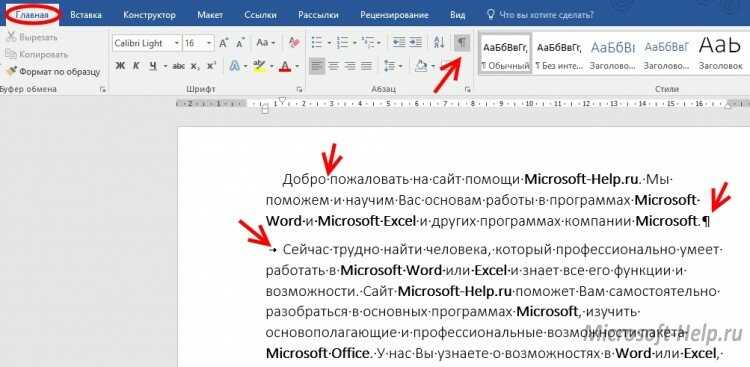Open the Шрифт group dialog launcher
The height and width of the screenshot is (367, 750).
point(299,89)
